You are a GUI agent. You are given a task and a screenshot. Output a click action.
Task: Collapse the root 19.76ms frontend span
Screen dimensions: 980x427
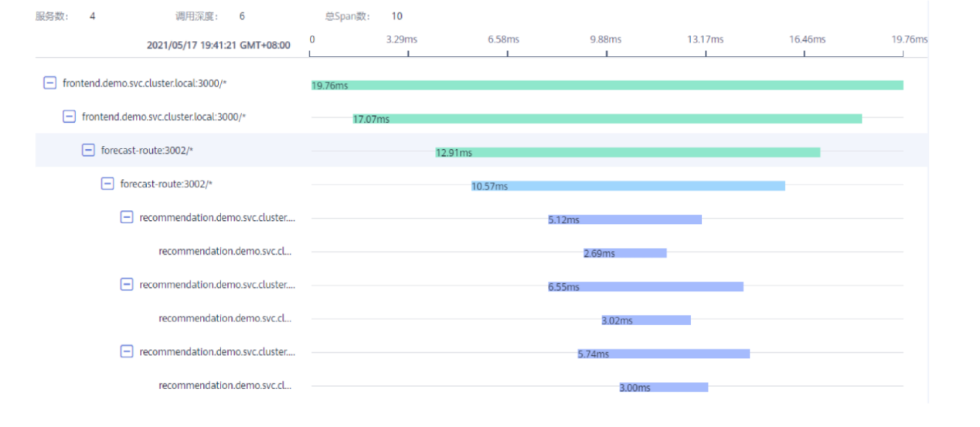(49, 83)
